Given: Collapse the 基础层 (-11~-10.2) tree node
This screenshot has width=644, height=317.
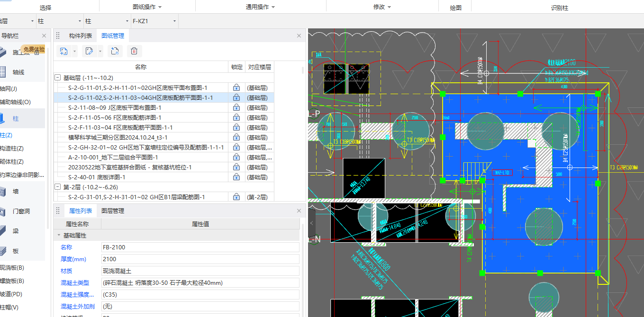Looking at the screenshot, I should (x=58, y=78).
